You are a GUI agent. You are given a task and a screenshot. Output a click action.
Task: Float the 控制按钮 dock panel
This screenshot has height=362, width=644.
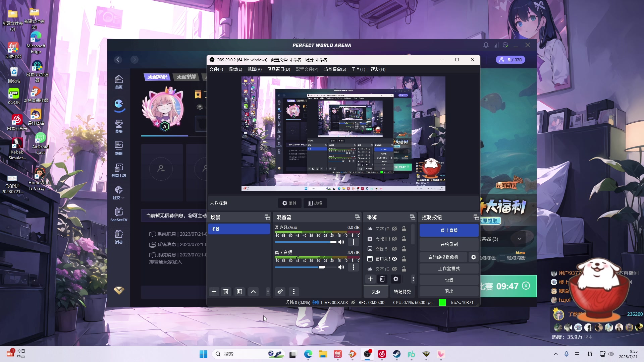[x=476, y=217]
